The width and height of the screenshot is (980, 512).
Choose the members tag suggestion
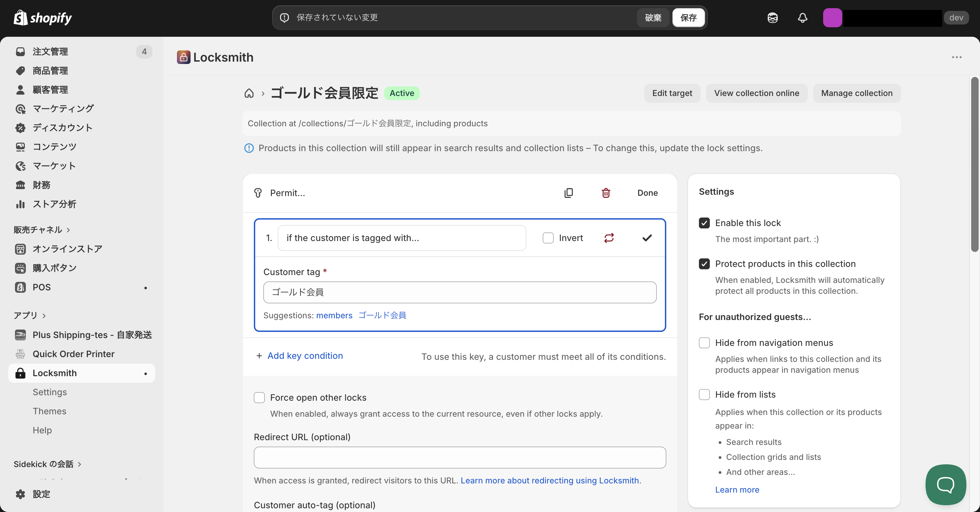point(334,315)
